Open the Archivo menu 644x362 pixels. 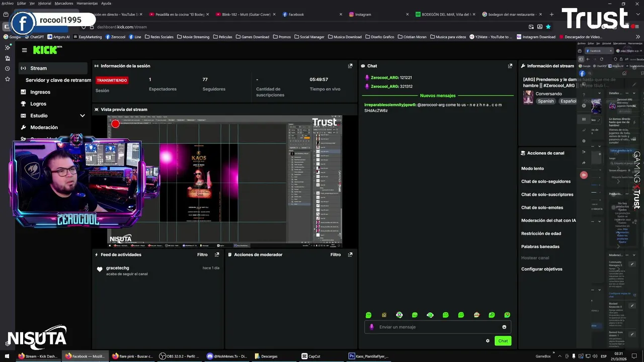tap(8, 3)
